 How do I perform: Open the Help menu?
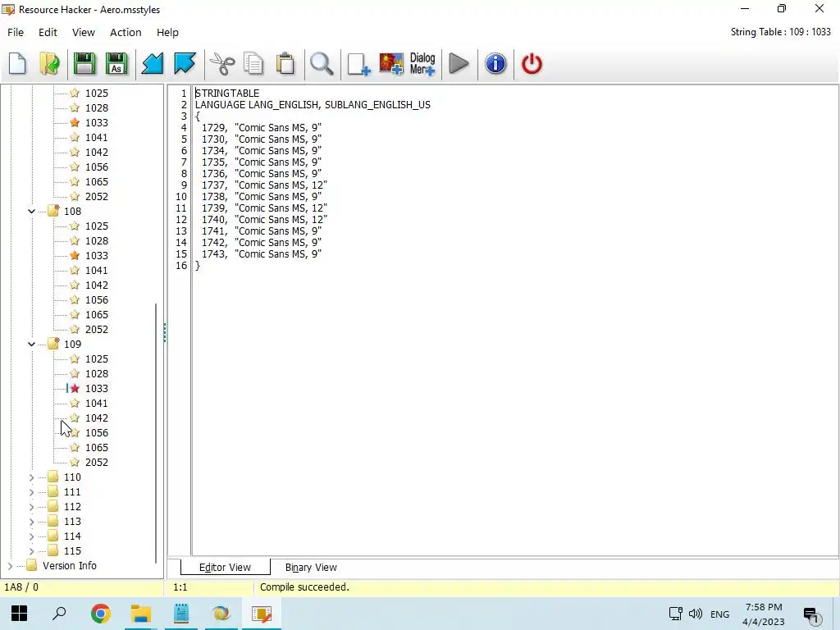tap(167, 32)
